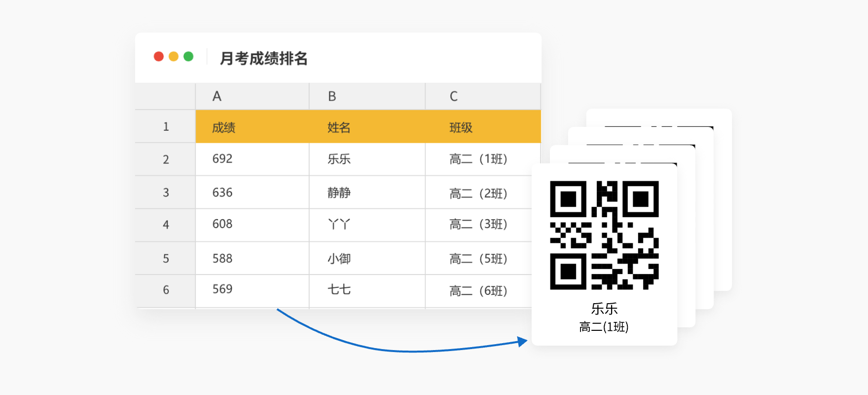Click the 高二(1班) label on the QR card
Image resolution: width=868 pixels, height=395 pixels.
click(x=604, y=327)
